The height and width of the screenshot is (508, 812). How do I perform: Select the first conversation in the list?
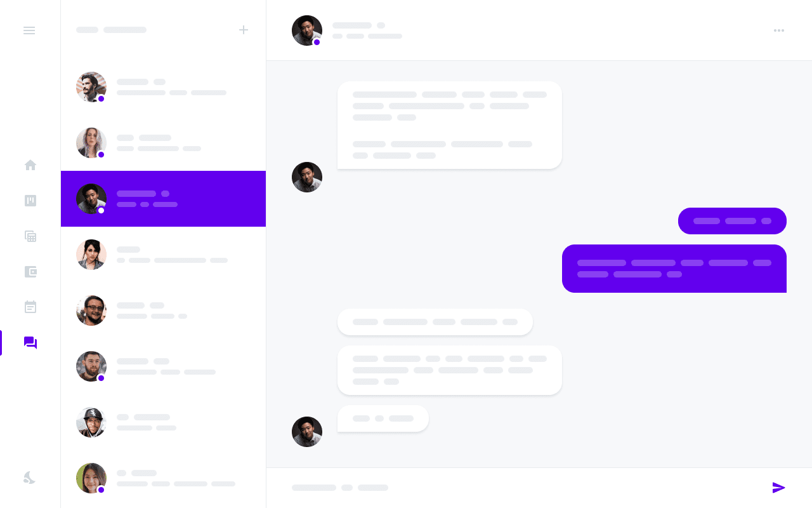tap(163, 87)
